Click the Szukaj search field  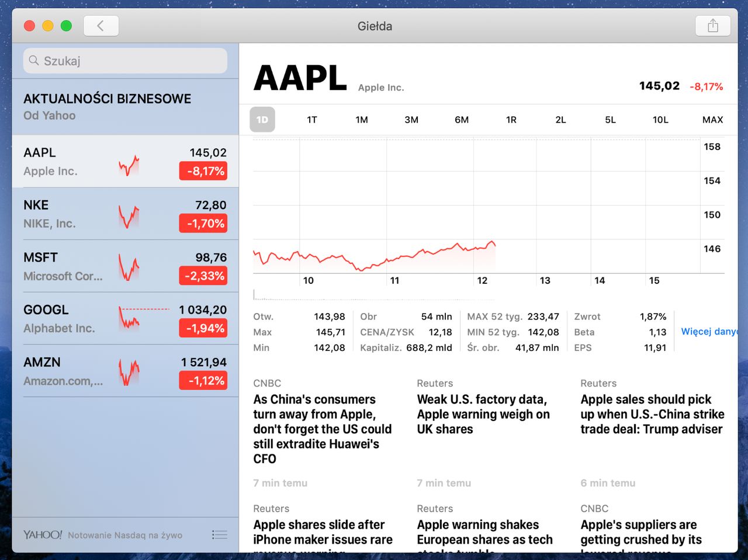click(x=125, y=61)
